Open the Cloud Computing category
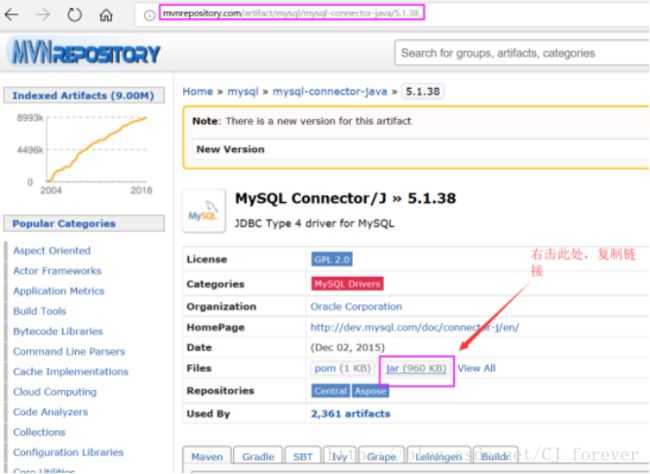This screenshot has height=474, width=650. (x=55, y=392)
